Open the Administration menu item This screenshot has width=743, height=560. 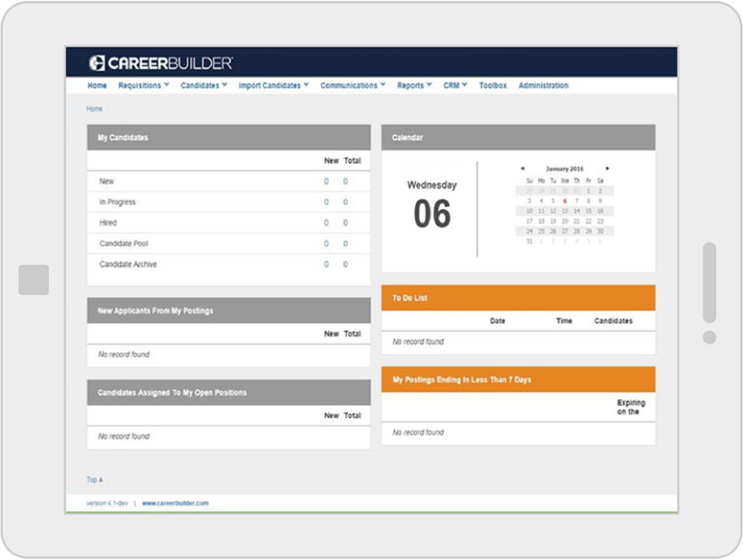coord(543,85)
